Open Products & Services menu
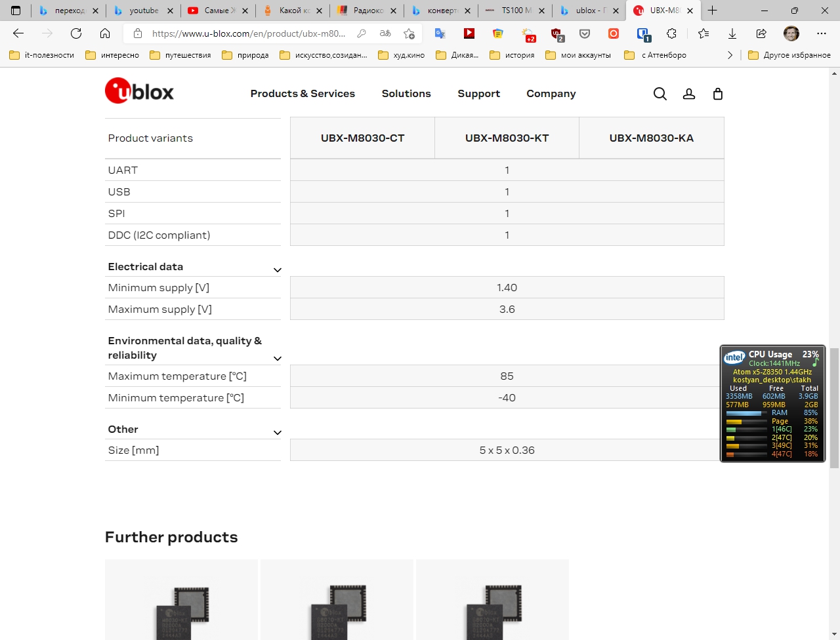This screenshot has height=640, width=840. tap(303, 94)
